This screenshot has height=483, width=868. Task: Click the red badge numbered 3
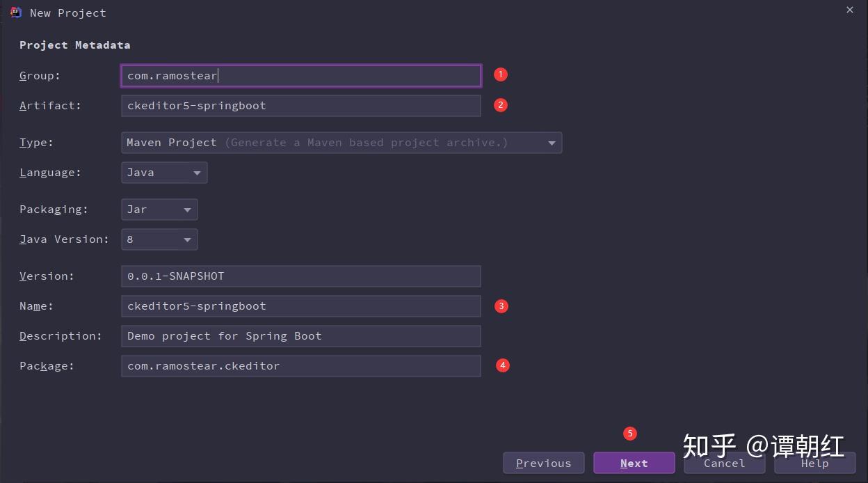click(x=501, y=306)
